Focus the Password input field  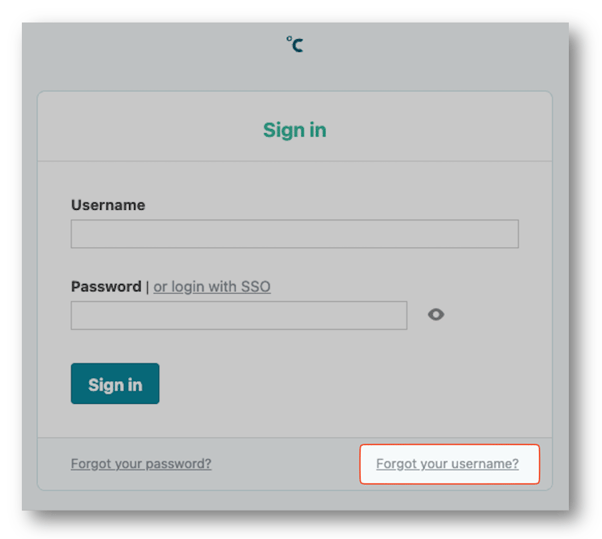click(239, 316)
